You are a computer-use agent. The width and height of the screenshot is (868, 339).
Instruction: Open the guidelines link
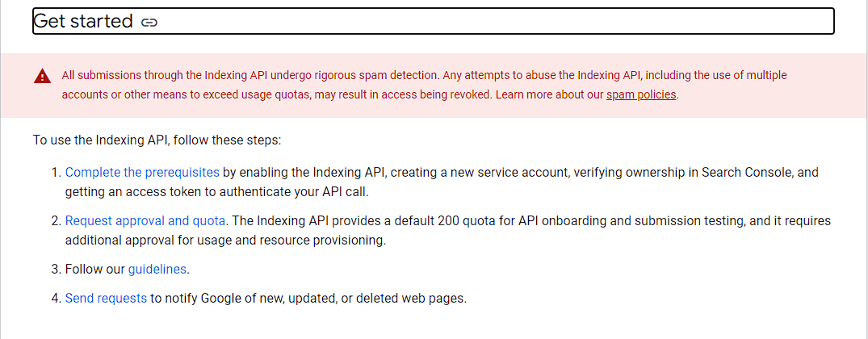coord(157,270)
